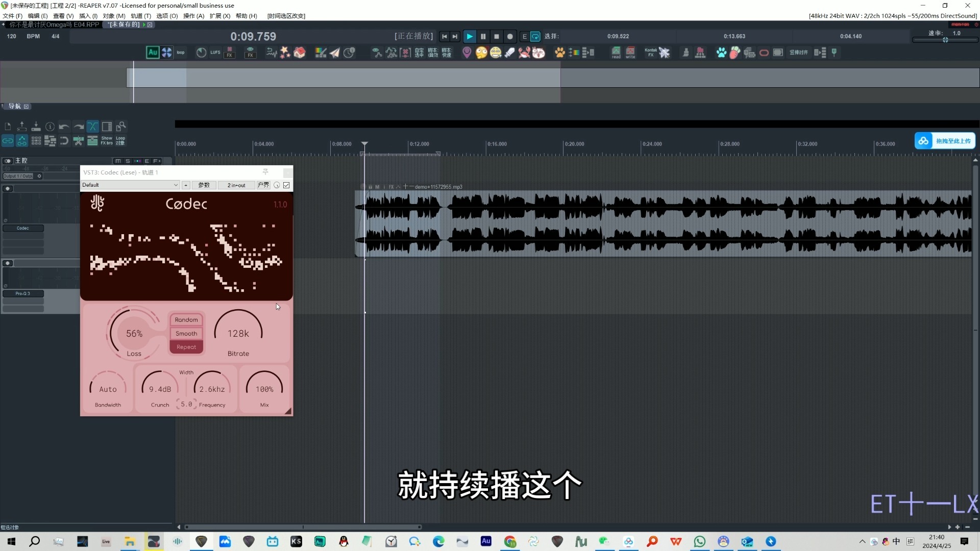Screen dimensions: 980x551
Task: Open the 轨道 (T) menu
Action: [141, 16]
